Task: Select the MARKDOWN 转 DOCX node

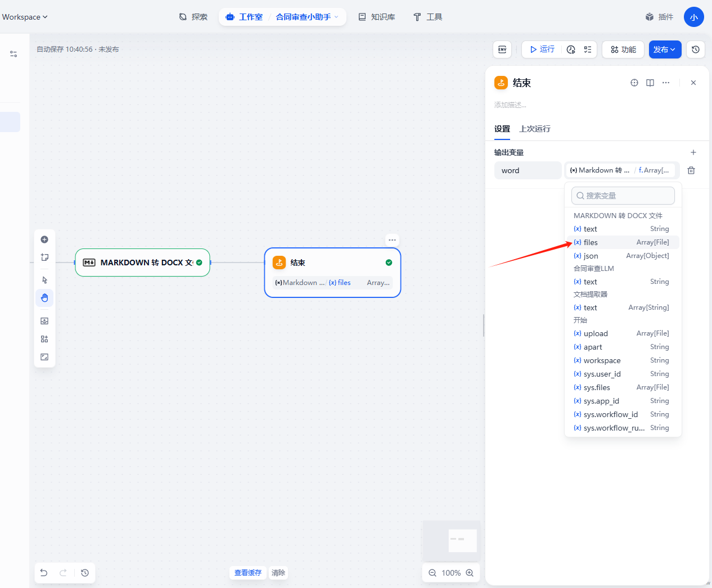Action: [142, 263]
